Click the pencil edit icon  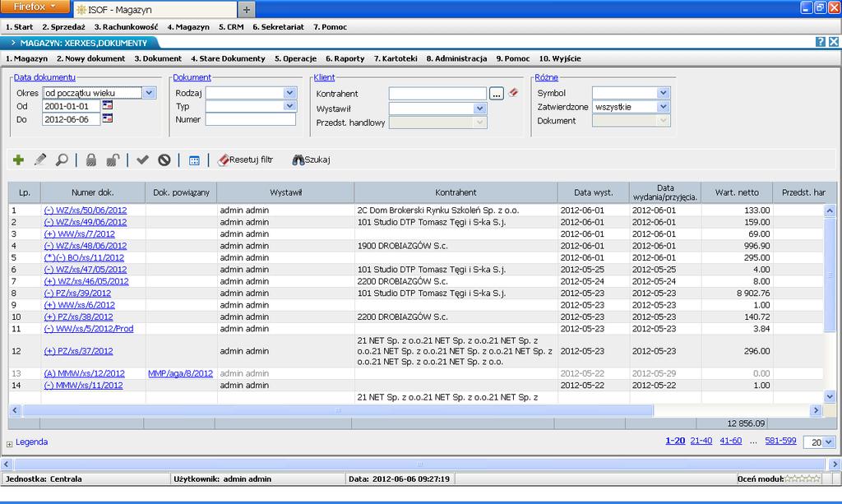click(39, 160)
